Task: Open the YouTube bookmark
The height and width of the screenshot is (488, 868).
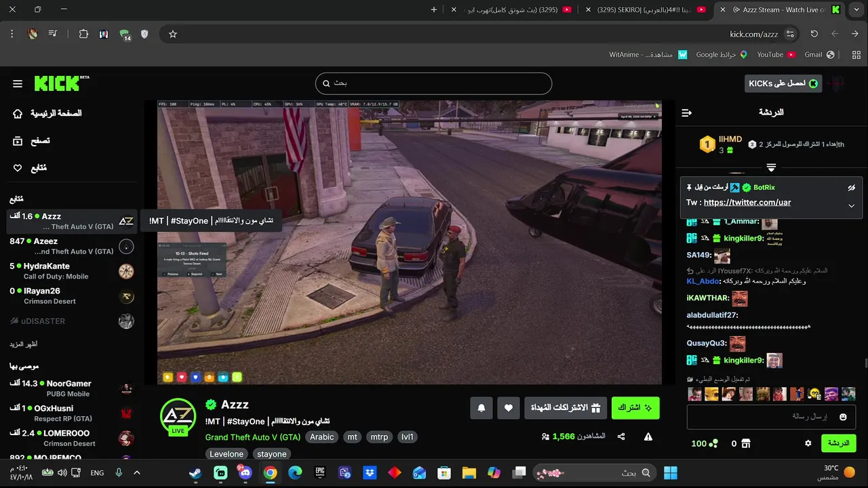Action: (776, 54)
